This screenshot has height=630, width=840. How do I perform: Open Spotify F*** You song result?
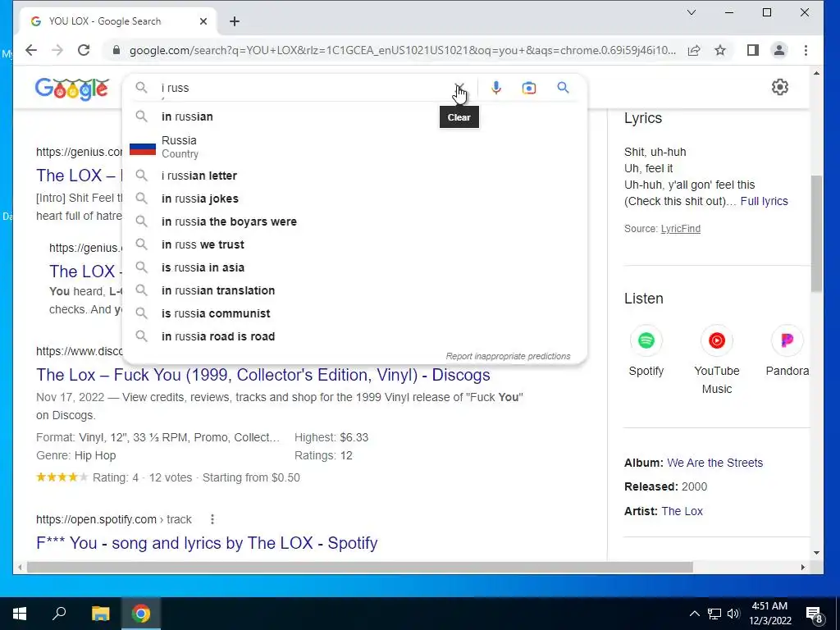click(207, 543)
